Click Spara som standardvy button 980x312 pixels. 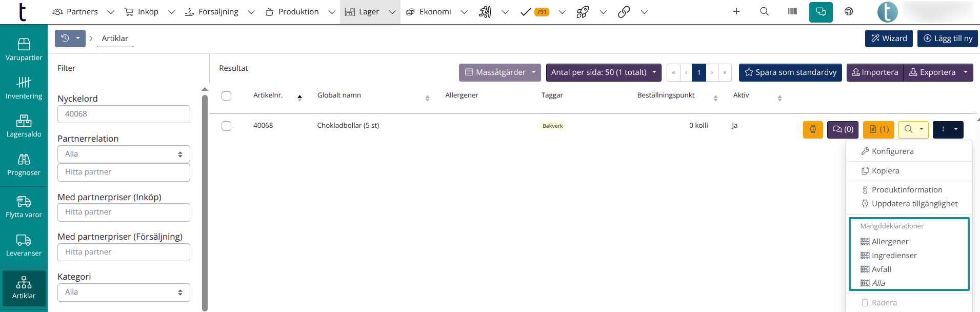pyautogui.click(x=790, y=72)
